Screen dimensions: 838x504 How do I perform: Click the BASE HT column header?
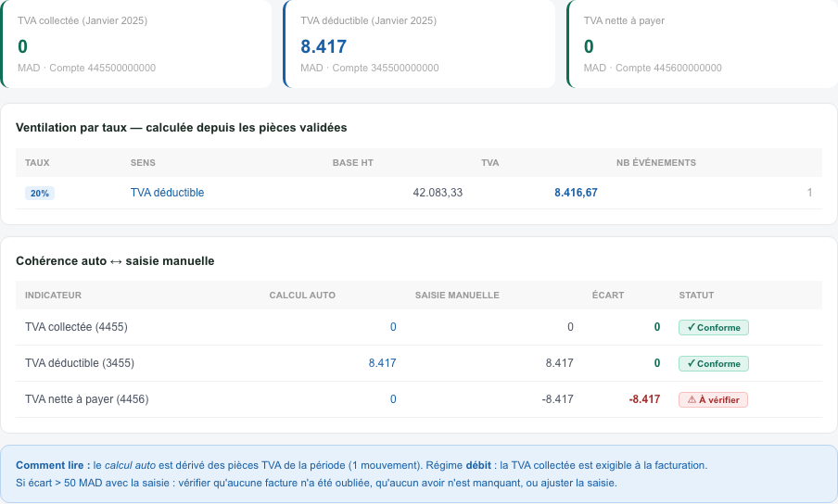353,163
